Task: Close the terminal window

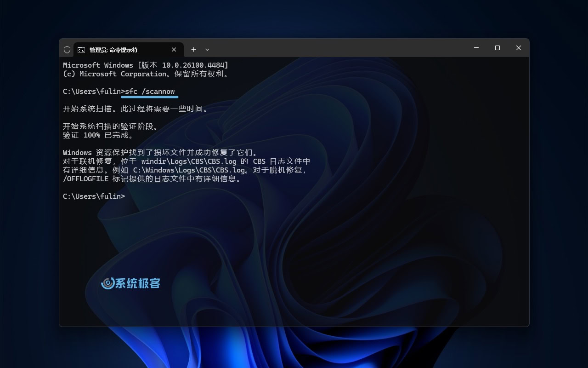Action: pos(519,48)
